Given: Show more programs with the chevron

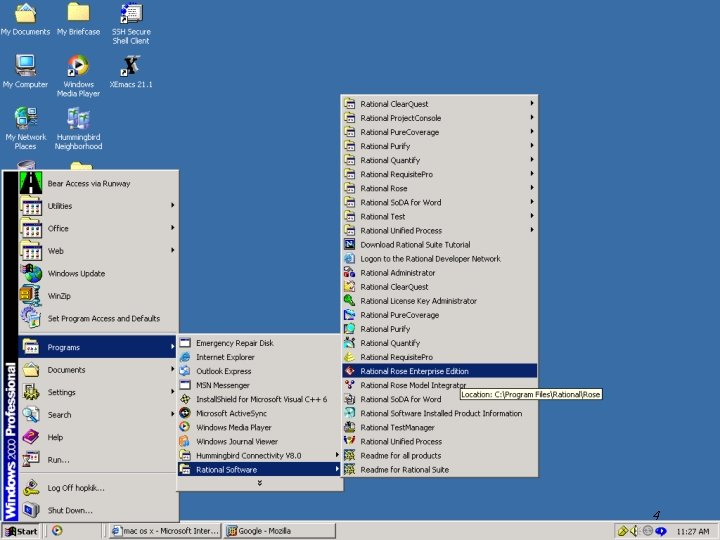Looking at the screenshot, I should [x=260, y=483].
